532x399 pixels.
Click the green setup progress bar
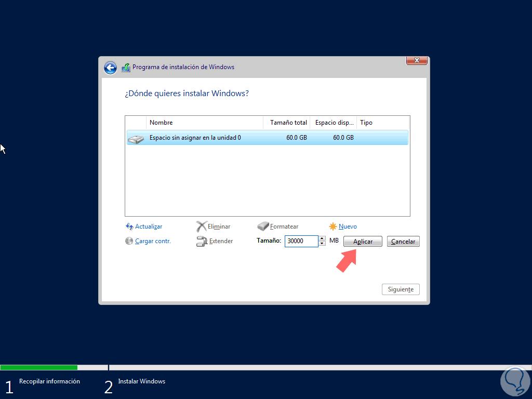[x=38, y=368]
